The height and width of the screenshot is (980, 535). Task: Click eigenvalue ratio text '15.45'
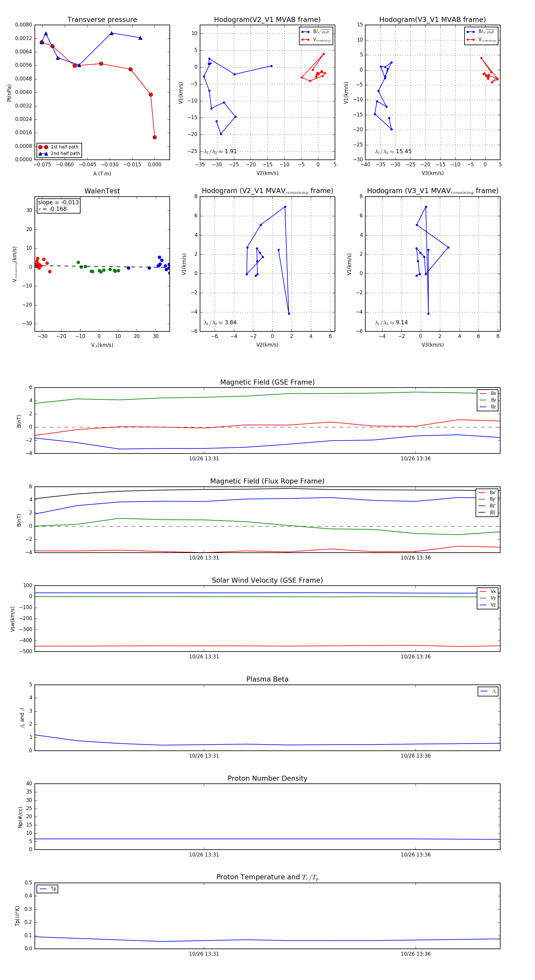[x=404, y=151]
